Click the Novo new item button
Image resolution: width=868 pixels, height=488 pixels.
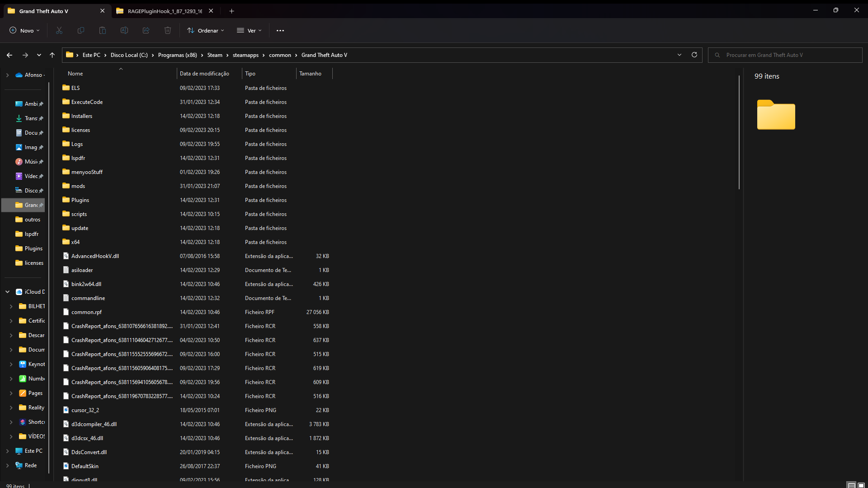[24, 30]
